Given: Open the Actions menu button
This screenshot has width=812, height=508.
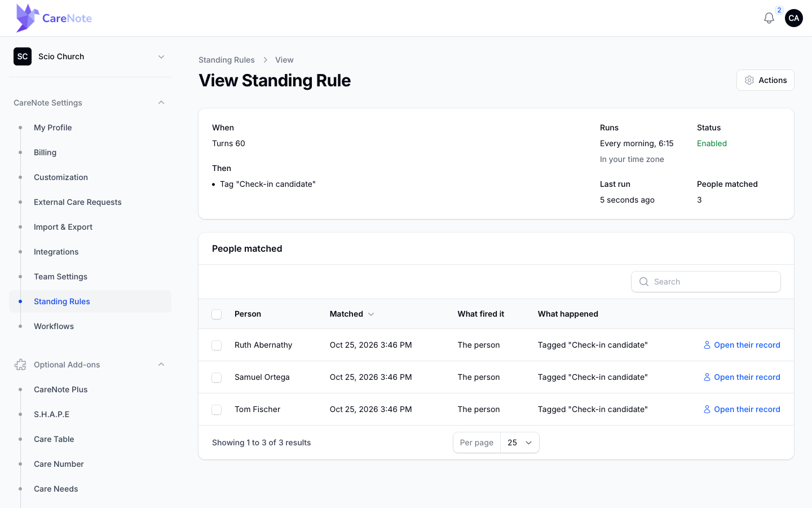Looking at the screenshot, I should pyautogui.click(x=765, y=80).
